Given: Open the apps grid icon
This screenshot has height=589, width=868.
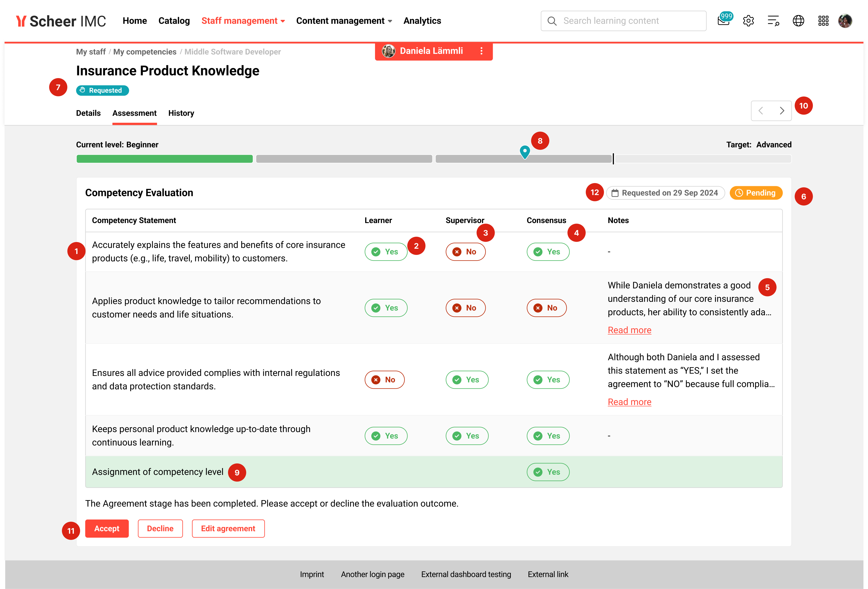Looking at the screenshot, I should [823, 21].
